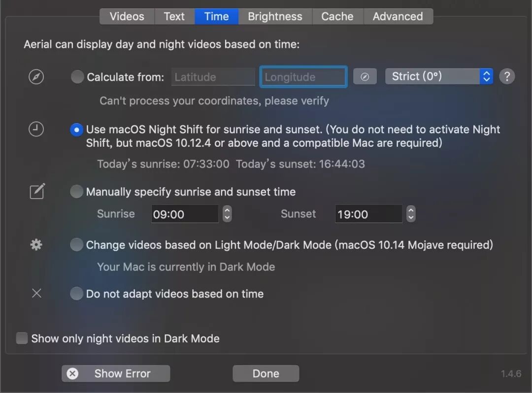The width and height of the screenshot is (532, 393).
Task: Choose Do not adapt videos radio button
Action: [x=77, y=294]
